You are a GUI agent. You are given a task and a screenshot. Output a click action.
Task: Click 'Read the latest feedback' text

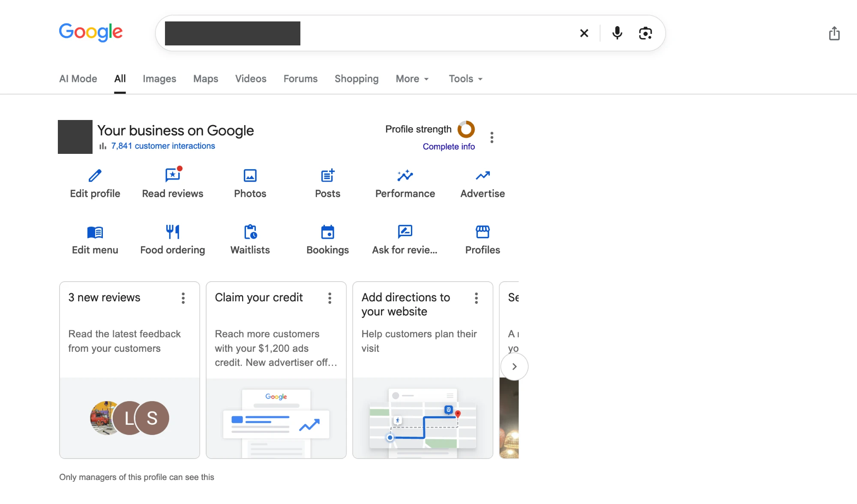[x=124, y=341]
